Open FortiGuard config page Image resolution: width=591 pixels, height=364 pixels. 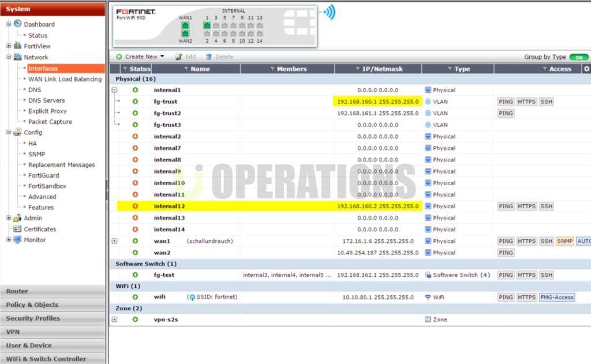coord(43,175)
